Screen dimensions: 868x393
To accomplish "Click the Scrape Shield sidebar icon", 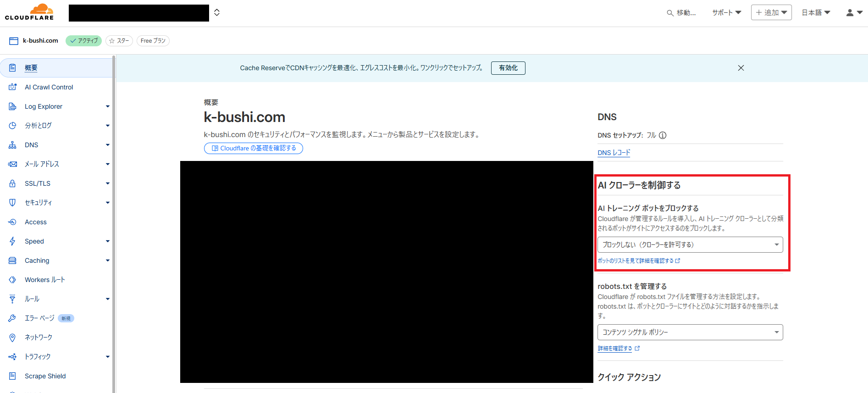I will (12, 376).
